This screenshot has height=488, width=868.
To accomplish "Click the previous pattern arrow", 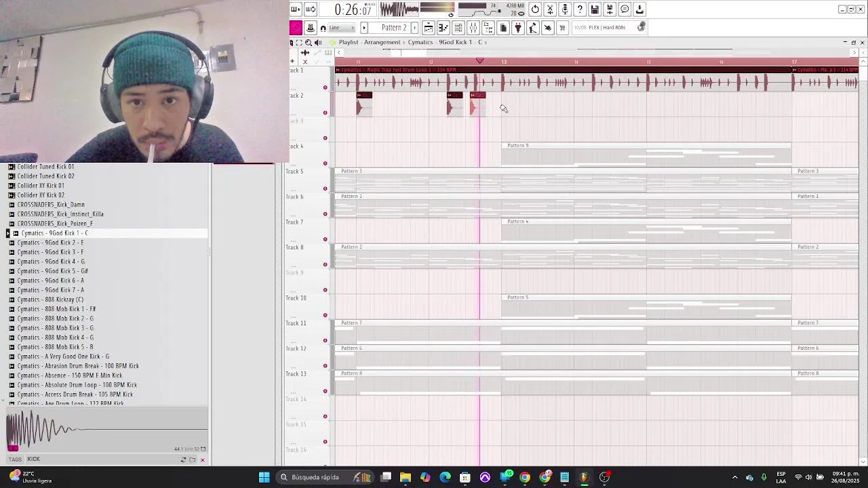I will [x=364, y=28].
